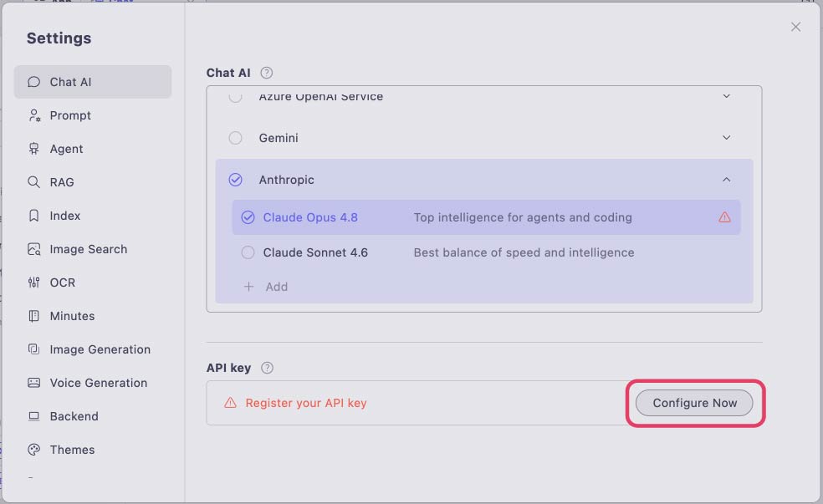Select the Azure OpenAI Service provider radio

click(x=235, y=96)
